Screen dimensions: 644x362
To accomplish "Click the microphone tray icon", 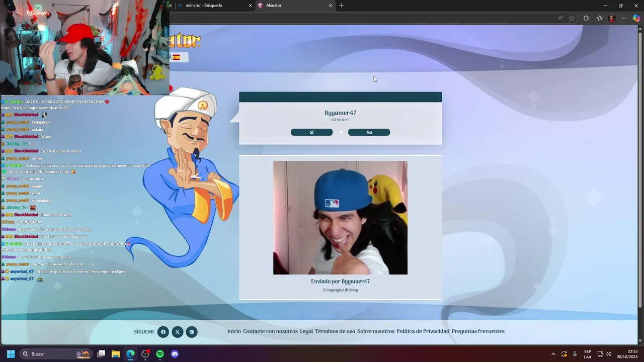I will 575,354.
